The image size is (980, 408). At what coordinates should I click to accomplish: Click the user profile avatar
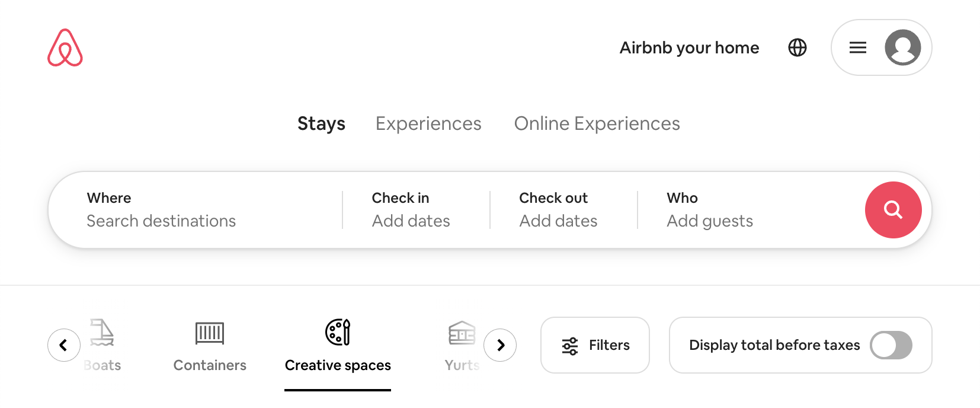902,47
